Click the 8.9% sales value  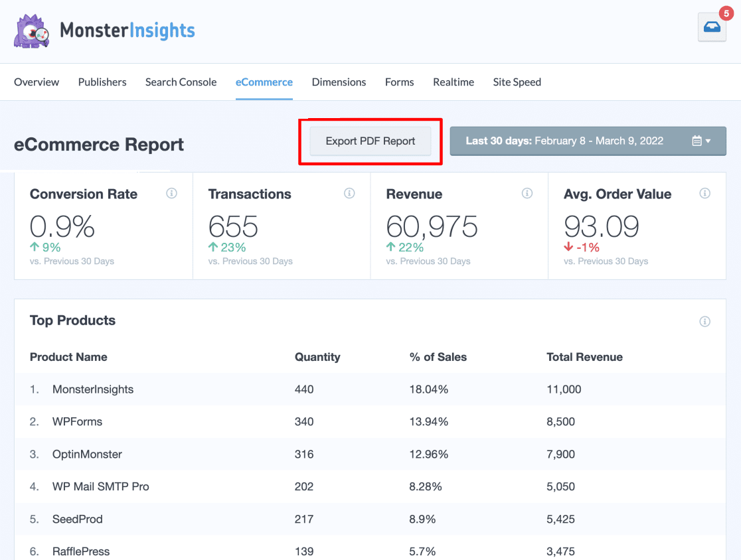(422, 519)
